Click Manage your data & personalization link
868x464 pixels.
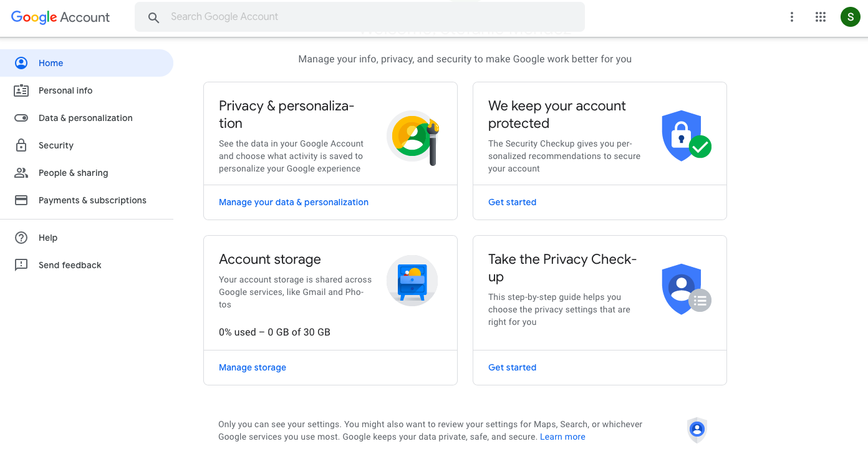(294, 202)
